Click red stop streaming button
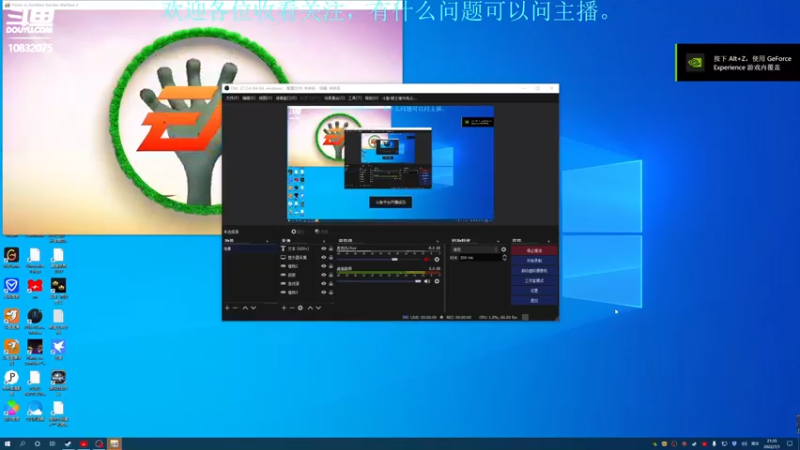 click(534, 251)
